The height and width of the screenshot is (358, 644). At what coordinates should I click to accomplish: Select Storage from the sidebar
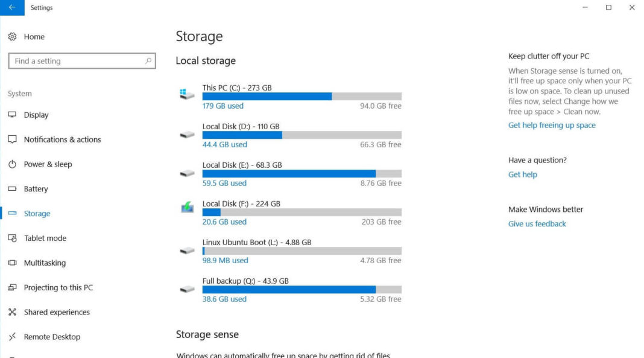37,213
